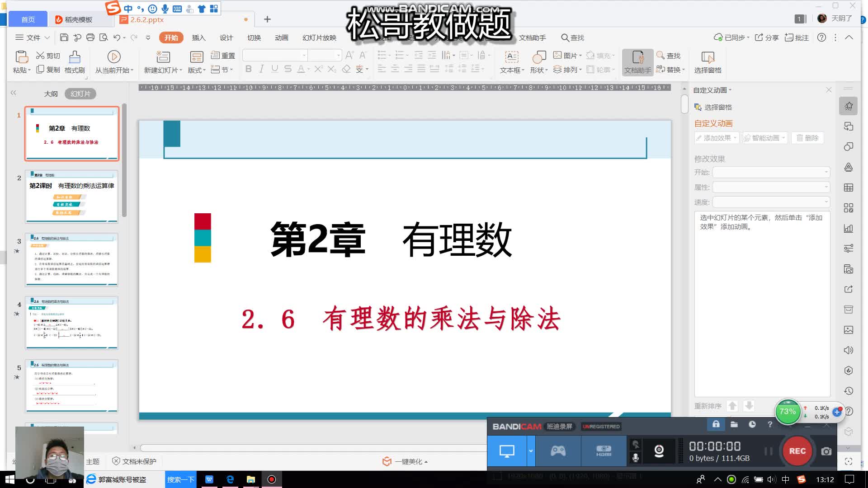Click the Print icon in quick toolbar
The height and width of the screenshot is (488, 868).
[x=90, y=38]
